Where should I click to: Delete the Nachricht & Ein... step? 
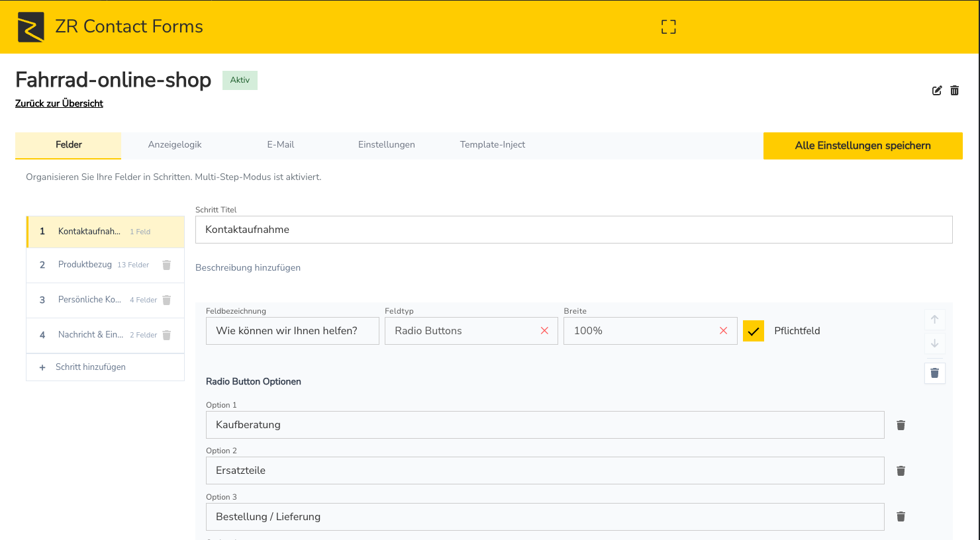click(x=167, y=335)
